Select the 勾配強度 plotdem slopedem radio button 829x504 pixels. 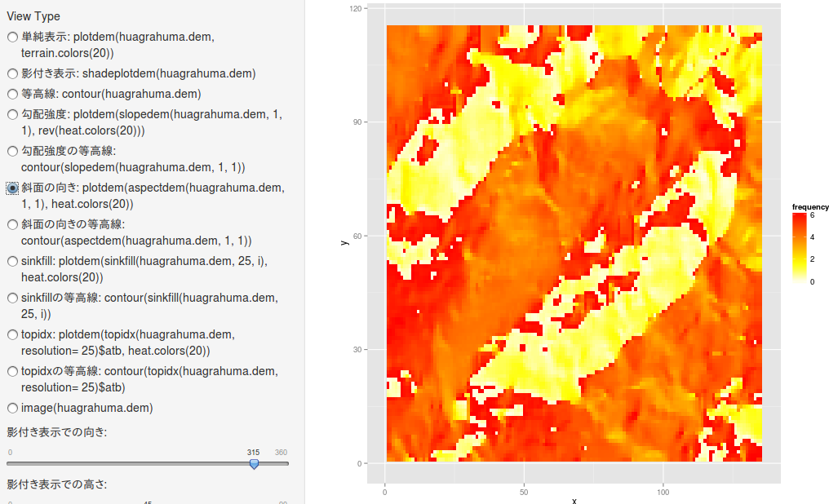pyautogui.click(x=12, y=115)
